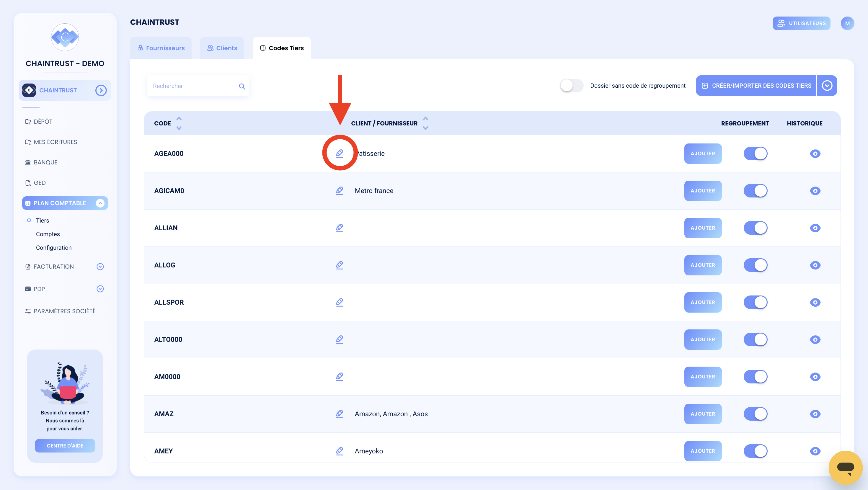868x490 pixels.
Task: Open Banque in the sidebar
Action: [x=41, y=162]
